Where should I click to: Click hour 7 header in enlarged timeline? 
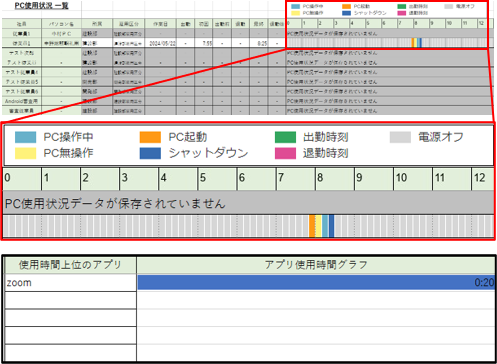pos(296,179)
